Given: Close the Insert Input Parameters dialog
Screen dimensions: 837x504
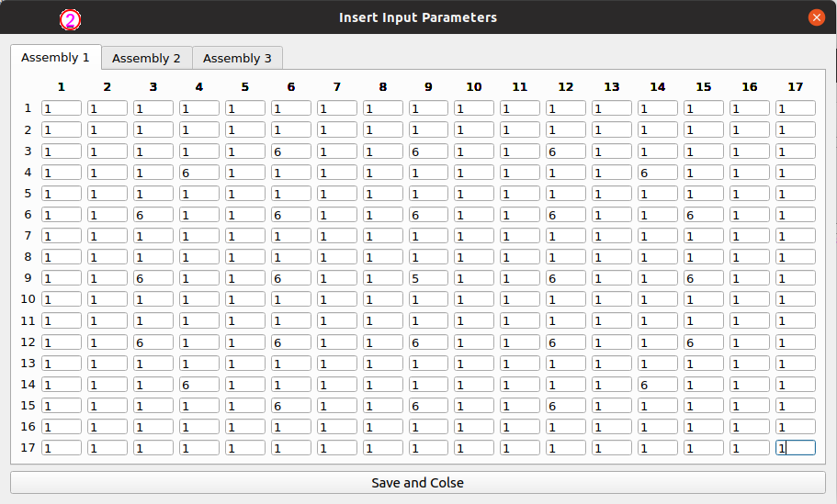Looking at the screenshot, I should click(816, 17).
